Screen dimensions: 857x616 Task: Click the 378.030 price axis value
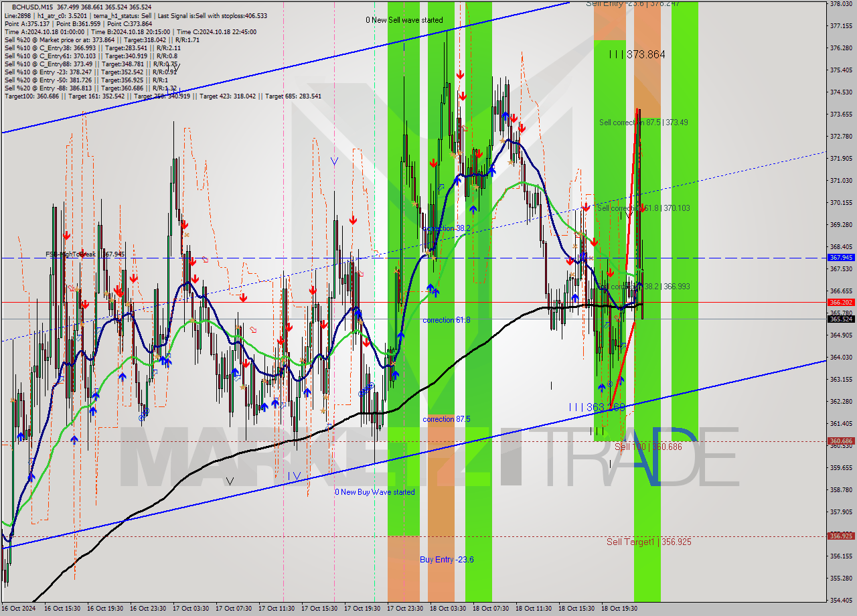tap(841, 3)
